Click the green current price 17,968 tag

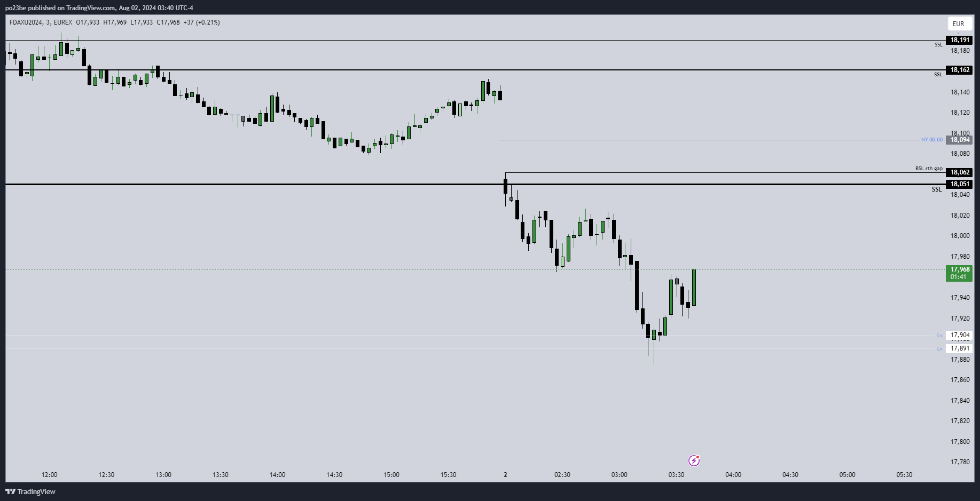tap(959, 273)
